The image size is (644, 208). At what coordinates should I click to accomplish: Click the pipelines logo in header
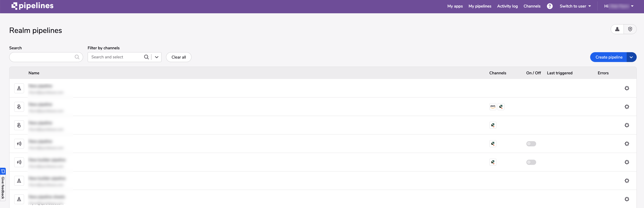(x=32, y=6)
